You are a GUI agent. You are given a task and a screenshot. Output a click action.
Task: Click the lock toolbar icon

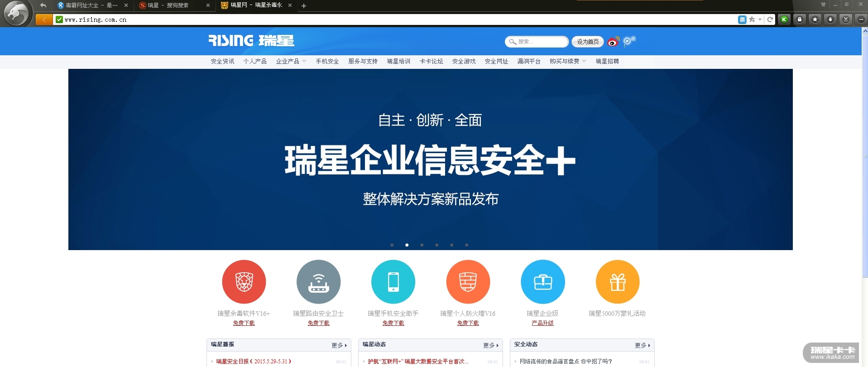[x=800, y=19]
